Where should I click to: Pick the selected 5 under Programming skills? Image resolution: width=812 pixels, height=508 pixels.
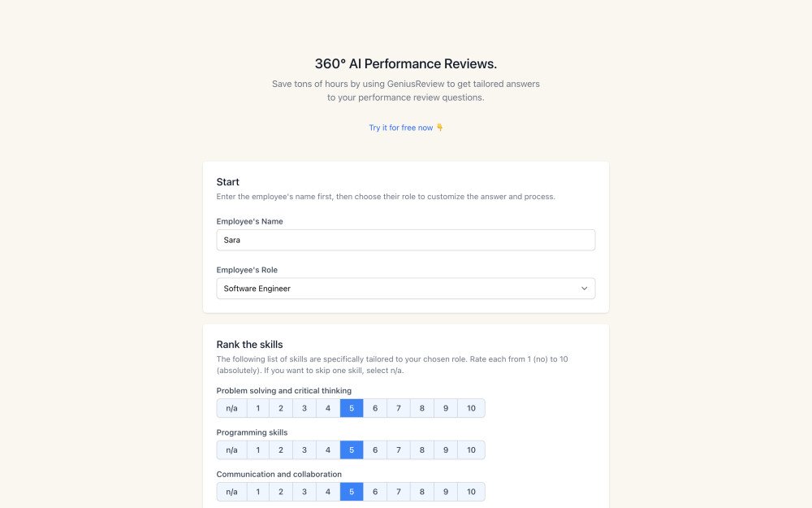click(x=352, y=450)
